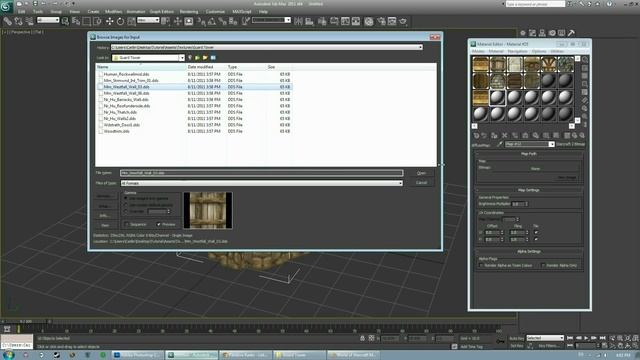
Task: Select the Select and Link tool
Action: point(7,21)
